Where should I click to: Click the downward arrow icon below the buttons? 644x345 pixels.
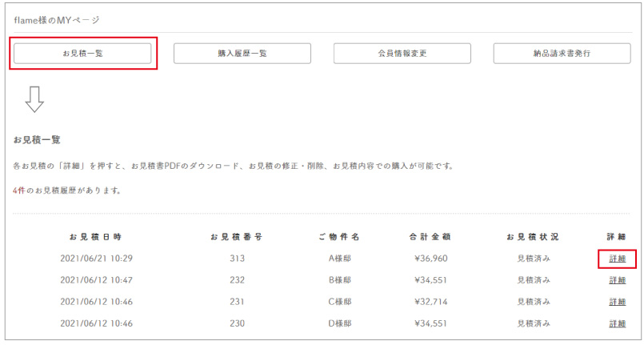point(34,99)
